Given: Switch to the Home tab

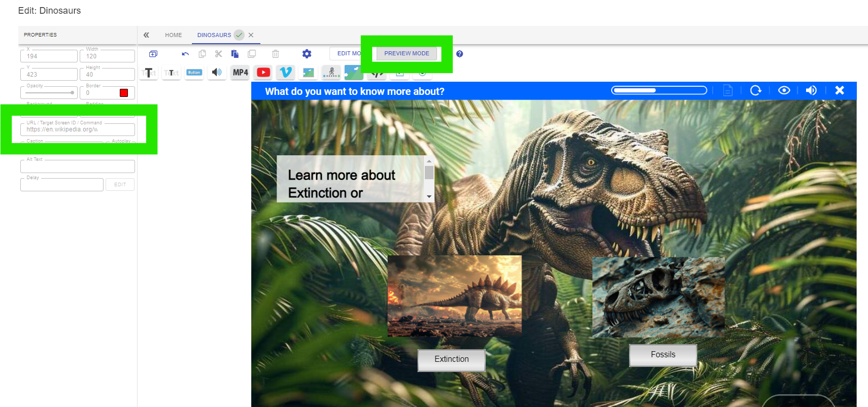Looking at the screenshot, I should point(173,35).
